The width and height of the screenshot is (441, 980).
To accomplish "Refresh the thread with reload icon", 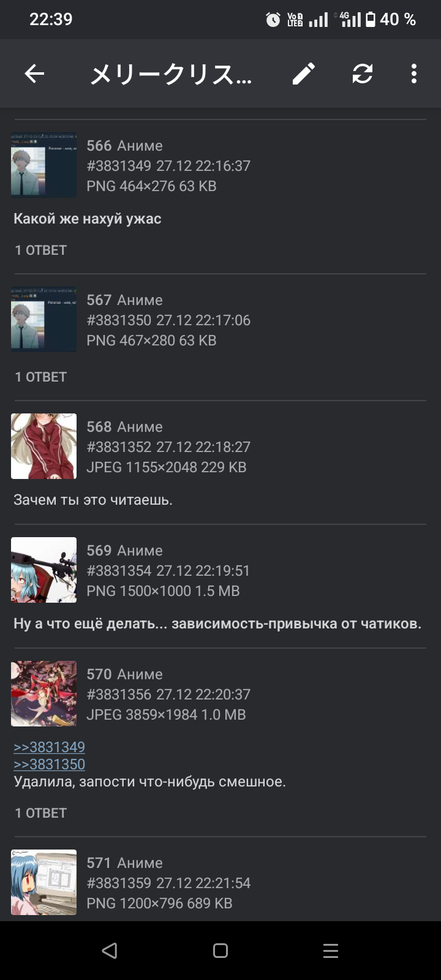I will 363,74.
